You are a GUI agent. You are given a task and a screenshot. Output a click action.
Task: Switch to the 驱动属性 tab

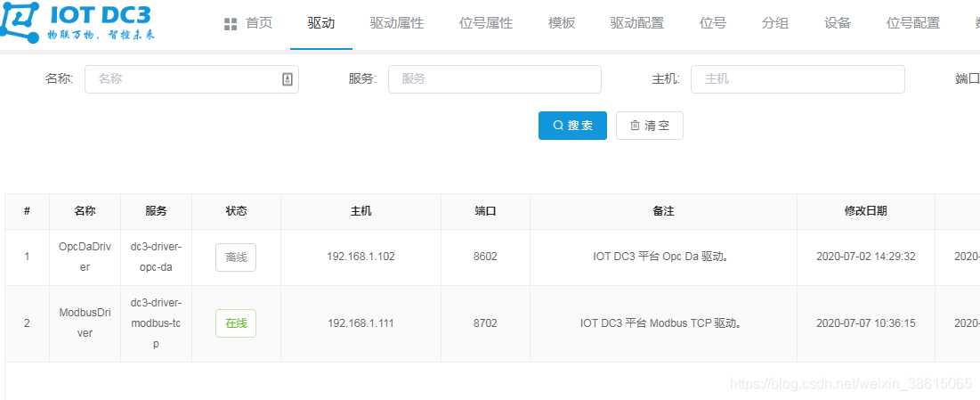(397, 24)
